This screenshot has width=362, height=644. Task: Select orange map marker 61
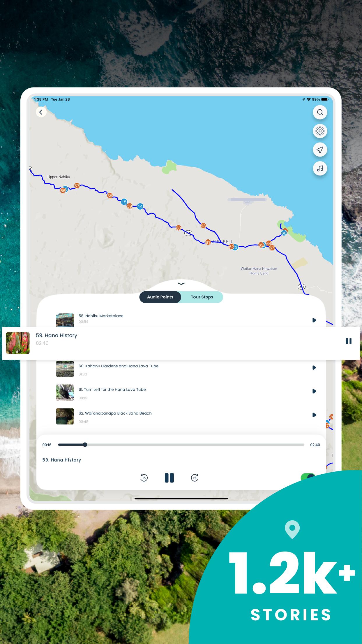[x=208, y=242]
